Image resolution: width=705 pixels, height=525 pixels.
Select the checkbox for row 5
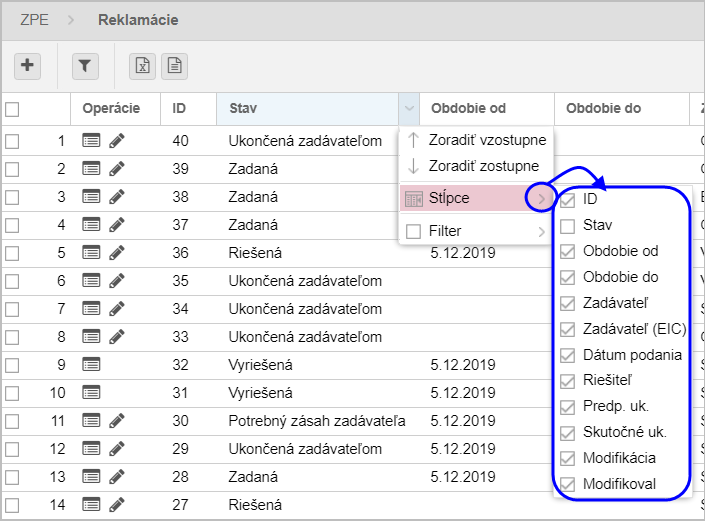pos(12,253)
